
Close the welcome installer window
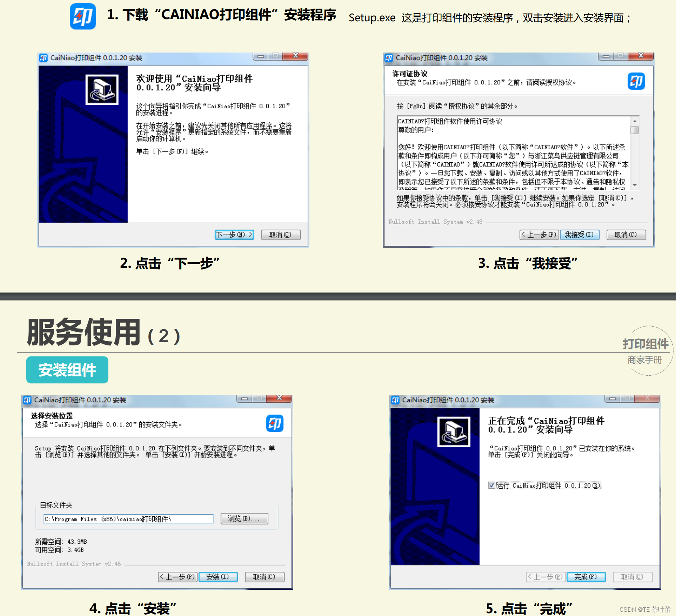(x=295, y=56)
